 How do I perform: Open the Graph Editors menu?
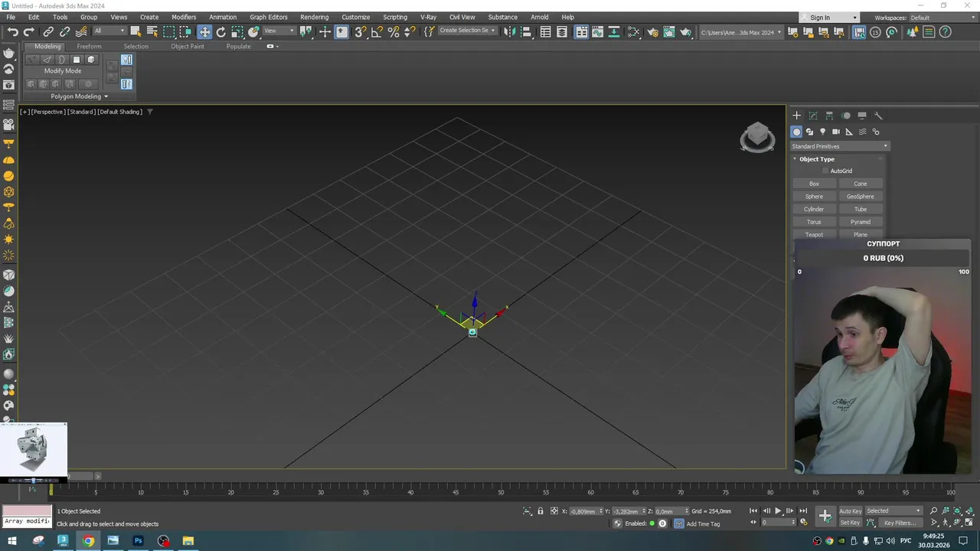pos(269,17)
